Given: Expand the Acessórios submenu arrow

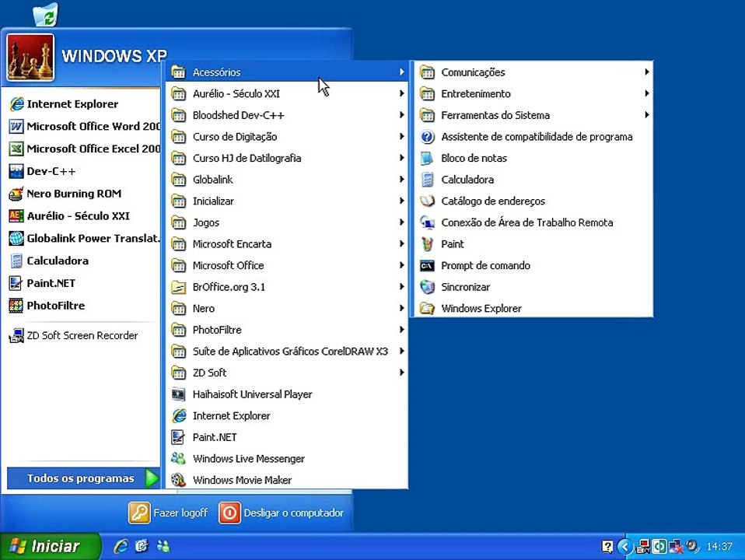Looking at the screenshot, I should click(x=402, y=72).
